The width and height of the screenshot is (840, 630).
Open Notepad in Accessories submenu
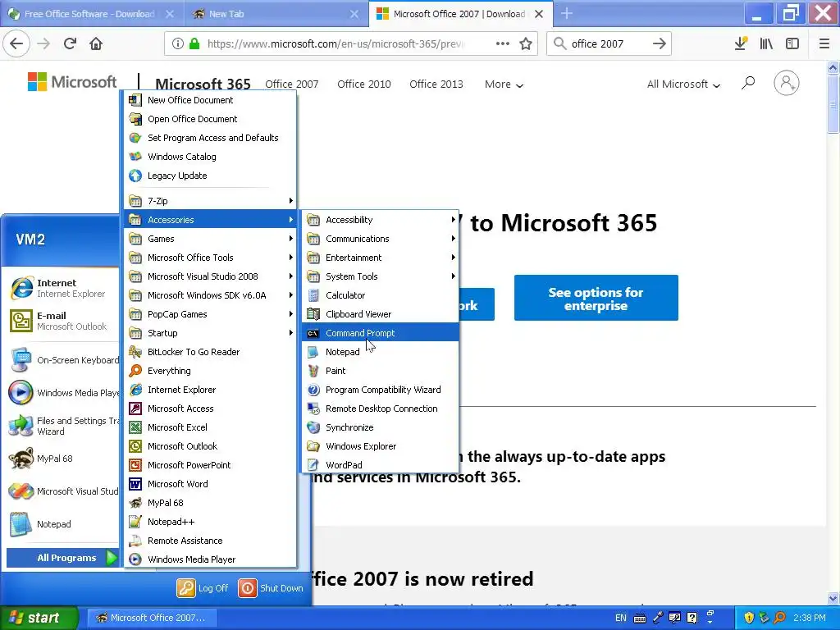pos(381,352)
